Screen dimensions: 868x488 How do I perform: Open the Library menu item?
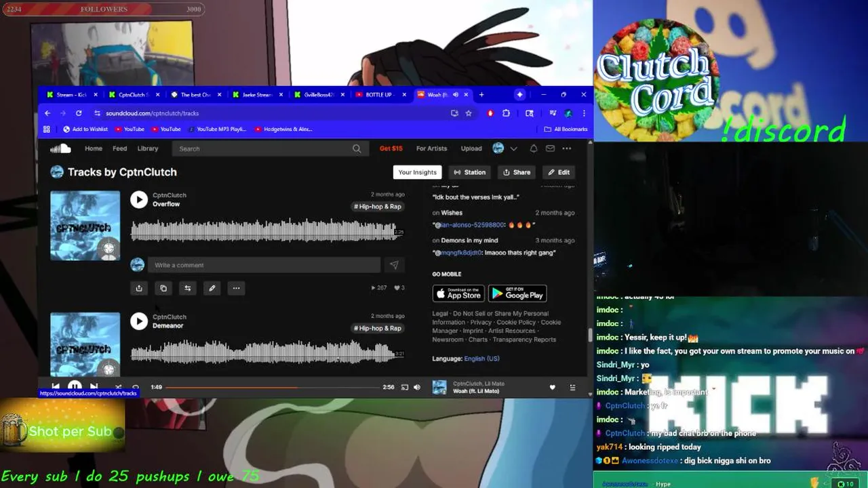pos(148,148)
